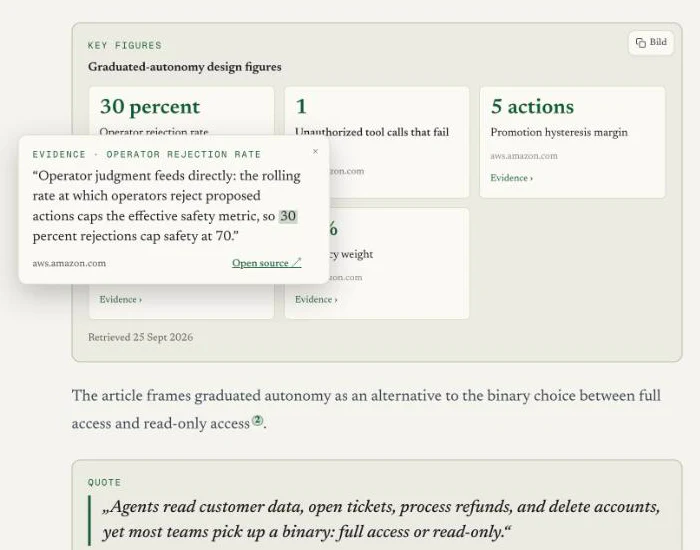Click Unauthorized tool calls that fail label
This screenshot has height=550, width=700.
[x=372, y=132]
